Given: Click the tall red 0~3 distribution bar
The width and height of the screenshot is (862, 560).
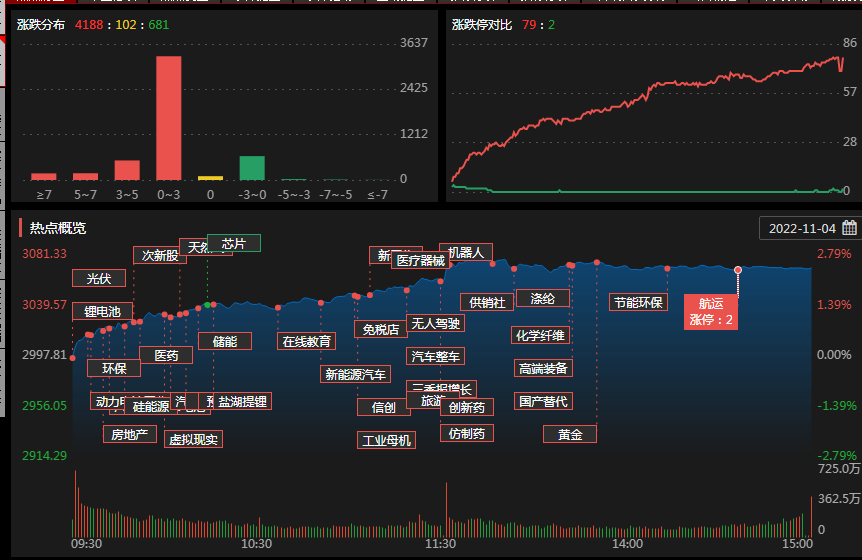Looking at the screenshot, I should [169, 118].
